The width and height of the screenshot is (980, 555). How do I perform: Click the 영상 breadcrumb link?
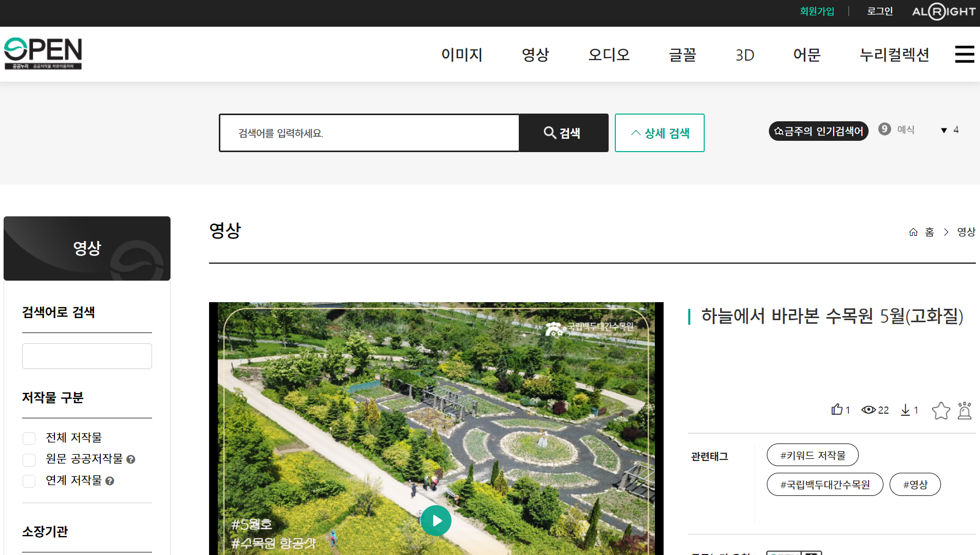click(966, 232)
